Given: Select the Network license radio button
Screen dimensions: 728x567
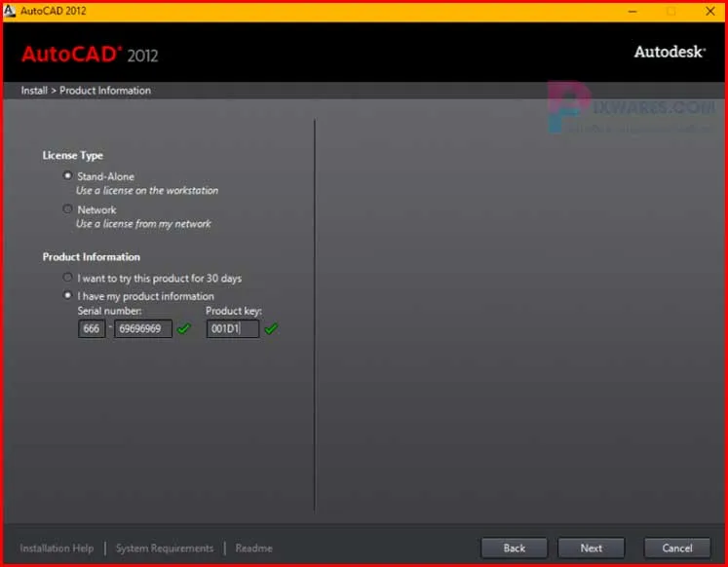Looking at the screenshot, I should click(68, 209).
